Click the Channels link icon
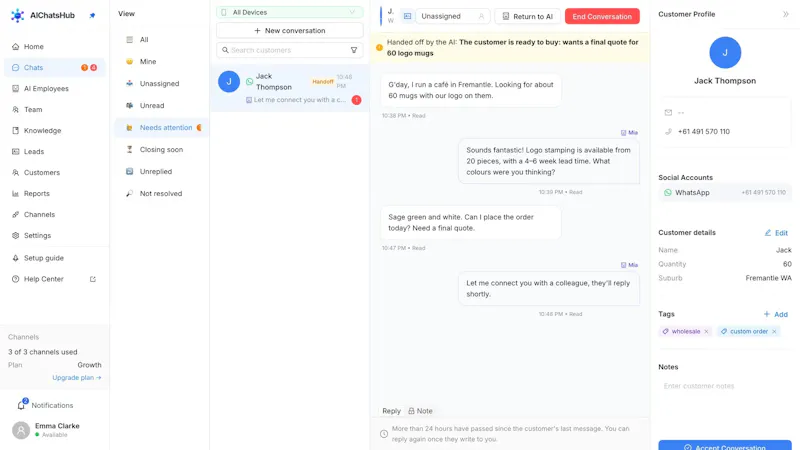Image resolution: width=800 pixels, height=450 pixels. 15,214
